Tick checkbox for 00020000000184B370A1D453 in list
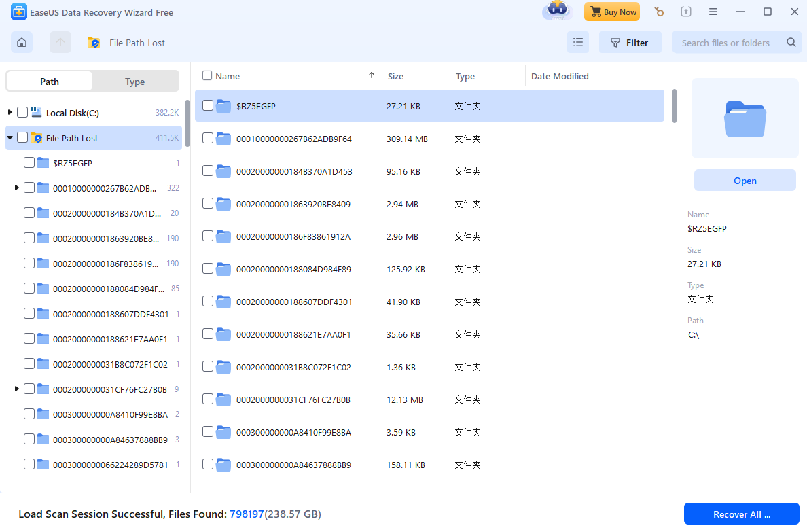This screenshot has height=532, width=807. [208, 171]
